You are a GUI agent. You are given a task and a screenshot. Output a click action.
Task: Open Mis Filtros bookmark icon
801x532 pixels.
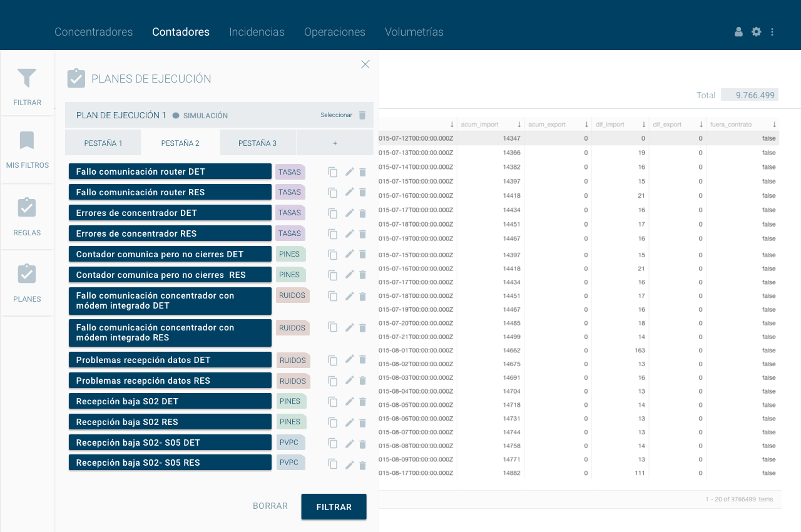pyautogui.click(x=27, y=141)
